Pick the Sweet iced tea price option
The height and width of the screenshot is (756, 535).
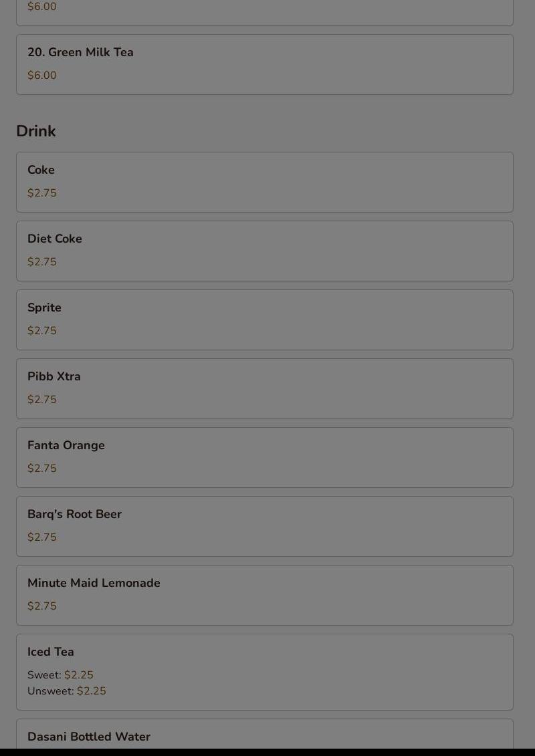coord(78,675)
